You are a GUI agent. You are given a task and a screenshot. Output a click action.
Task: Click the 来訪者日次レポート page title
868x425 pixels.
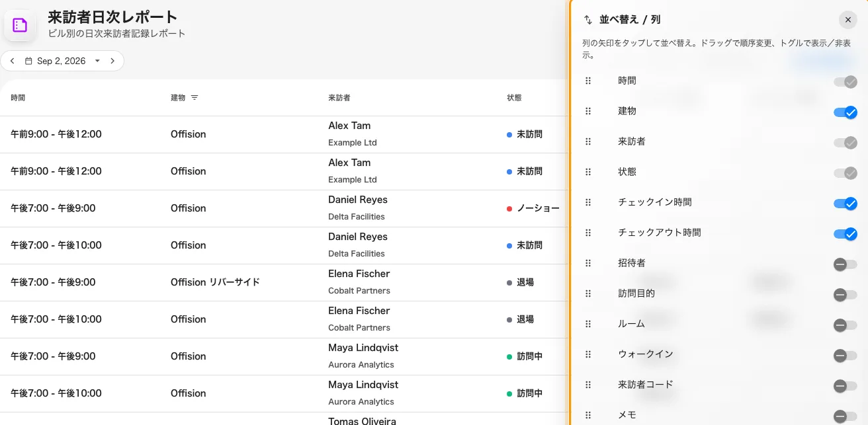[112, 17]
